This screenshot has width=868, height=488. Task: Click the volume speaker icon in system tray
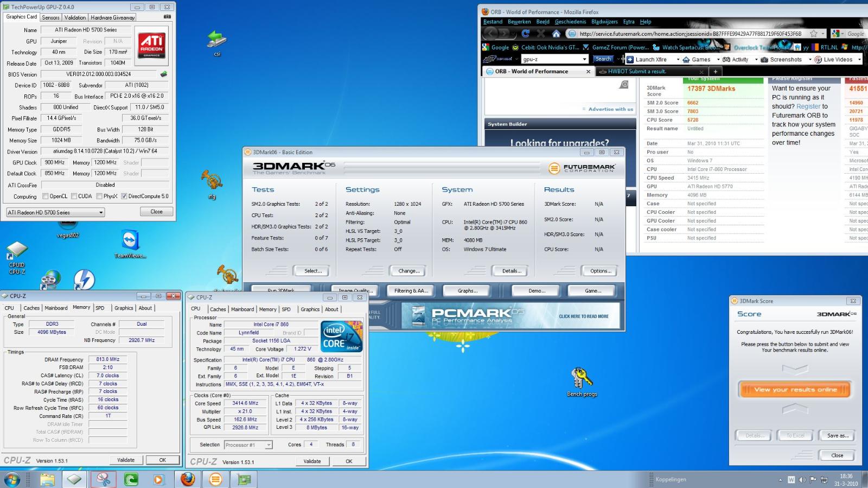tap(802, 480)
